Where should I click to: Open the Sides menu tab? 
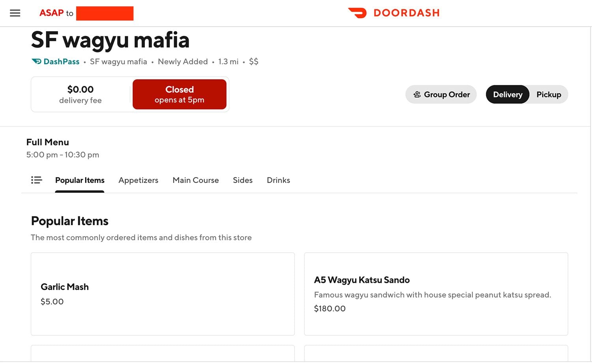(x=242, y=180)
